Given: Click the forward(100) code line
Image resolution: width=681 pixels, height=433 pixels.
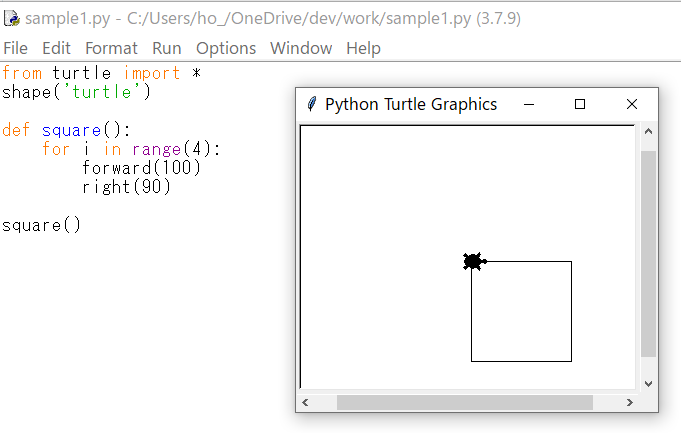Looking at the screenshot, I should point(142,168).
